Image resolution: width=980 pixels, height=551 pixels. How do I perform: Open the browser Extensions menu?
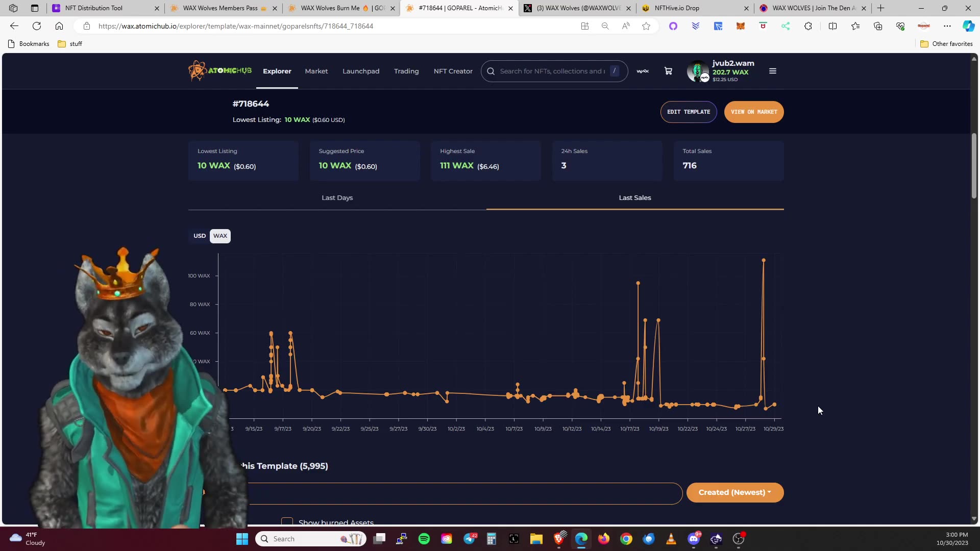[x=808, y=26]
